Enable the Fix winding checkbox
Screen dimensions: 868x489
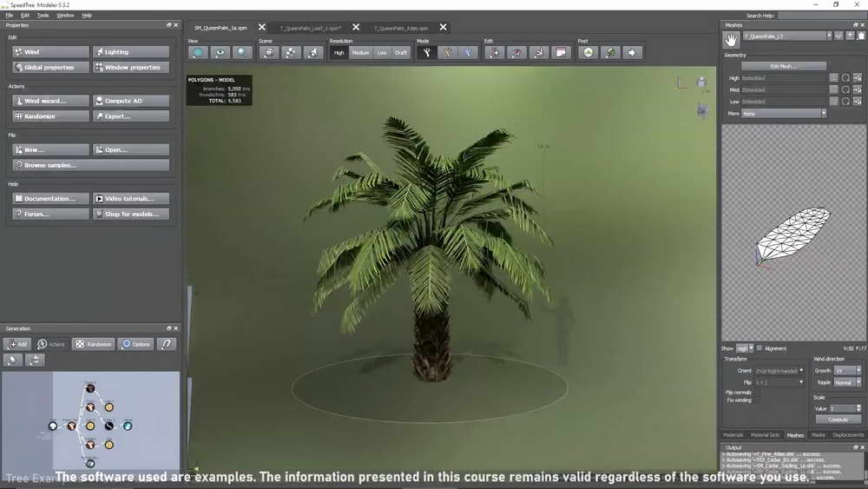click(x=756, y=400)
